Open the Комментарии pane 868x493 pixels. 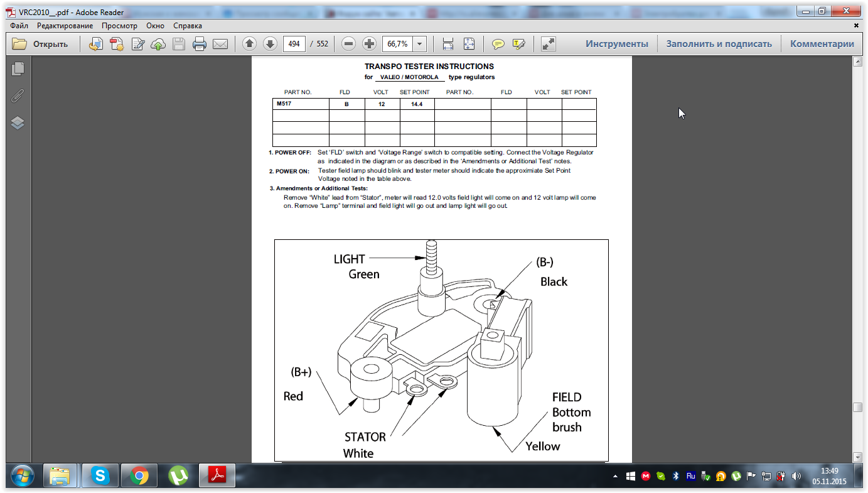point(822,44)
